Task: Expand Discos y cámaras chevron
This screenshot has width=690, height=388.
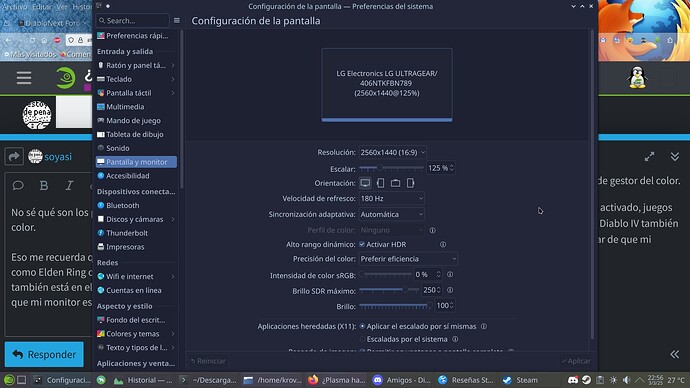Action: pos(173,219)
